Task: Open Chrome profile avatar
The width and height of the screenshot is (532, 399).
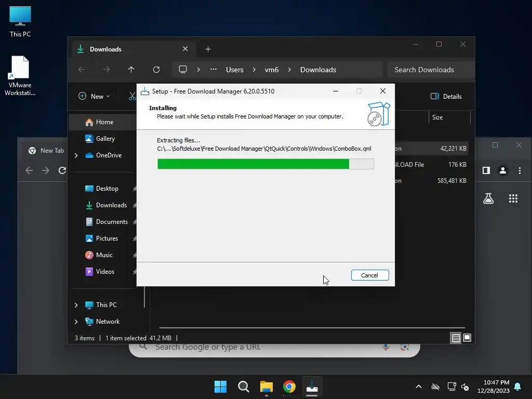Action: point(503,170)
